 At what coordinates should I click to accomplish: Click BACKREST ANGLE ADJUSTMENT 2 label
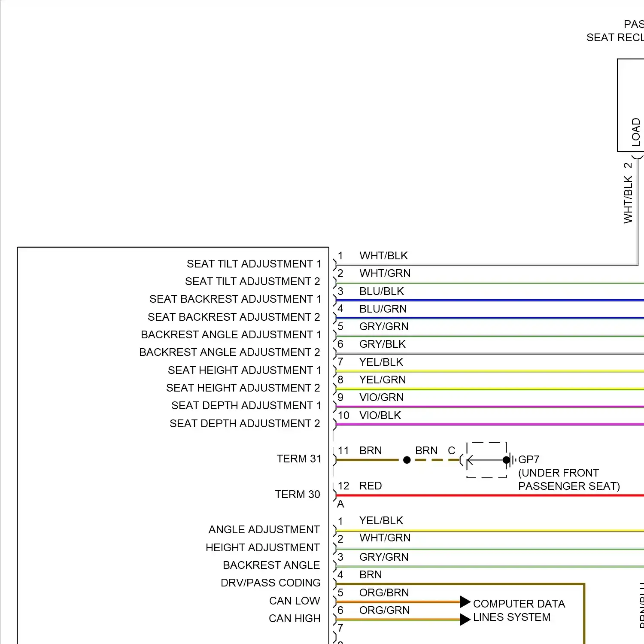coord(230,352)
